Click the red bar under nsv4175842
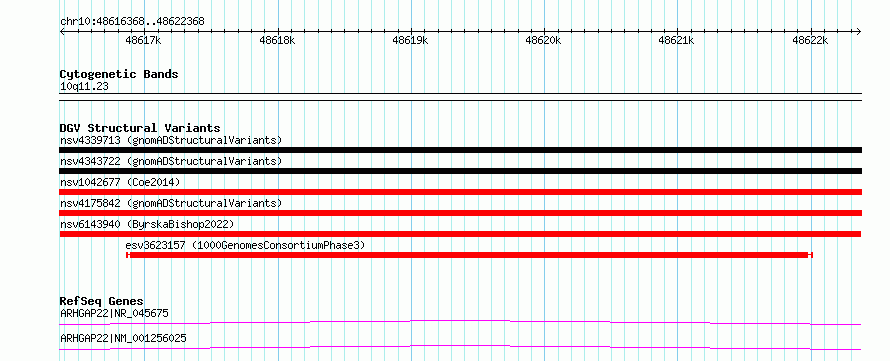 coord(460,213)
